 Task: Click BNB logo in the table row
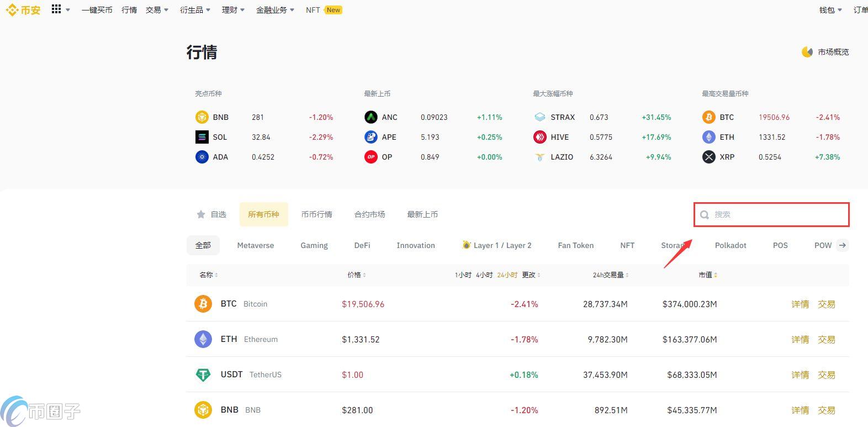(x=203, y=410)
